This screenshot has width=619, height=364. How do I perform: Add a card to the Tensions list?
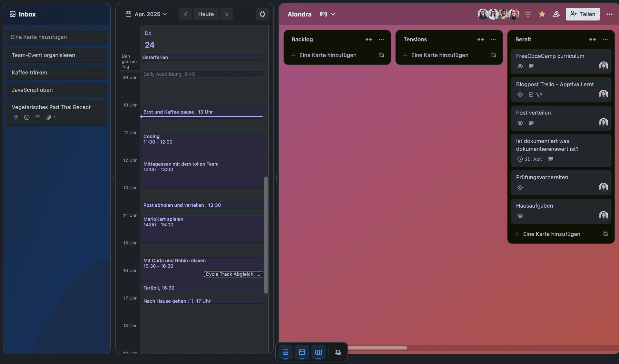click(440, 55)
